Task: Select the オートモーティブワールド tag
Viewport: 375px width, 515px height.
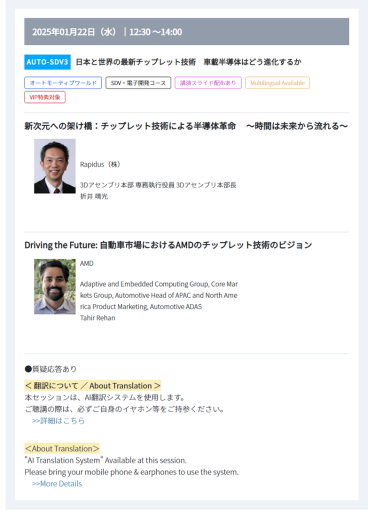Action: [x=63, y=83]
